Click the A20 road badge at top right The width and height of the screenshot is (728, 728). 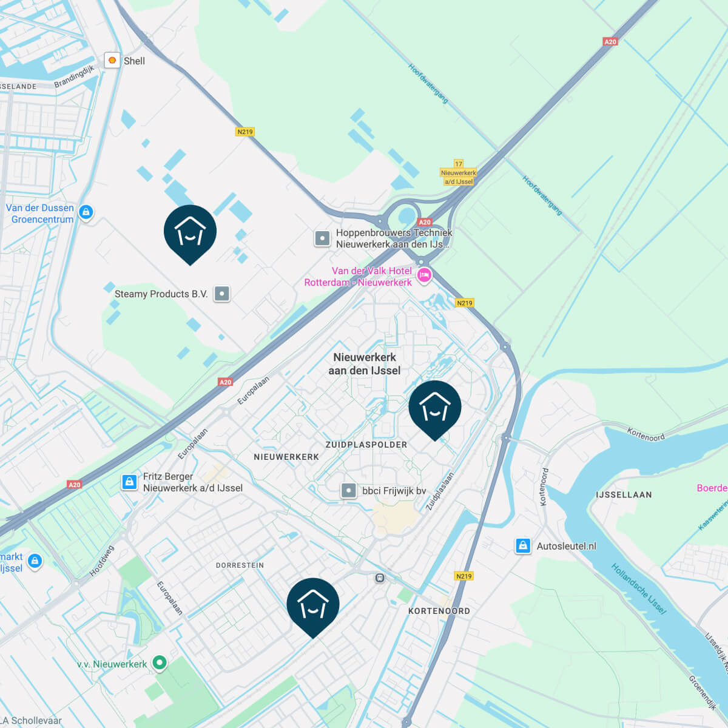pyautogui.click(x=610, y=42)
